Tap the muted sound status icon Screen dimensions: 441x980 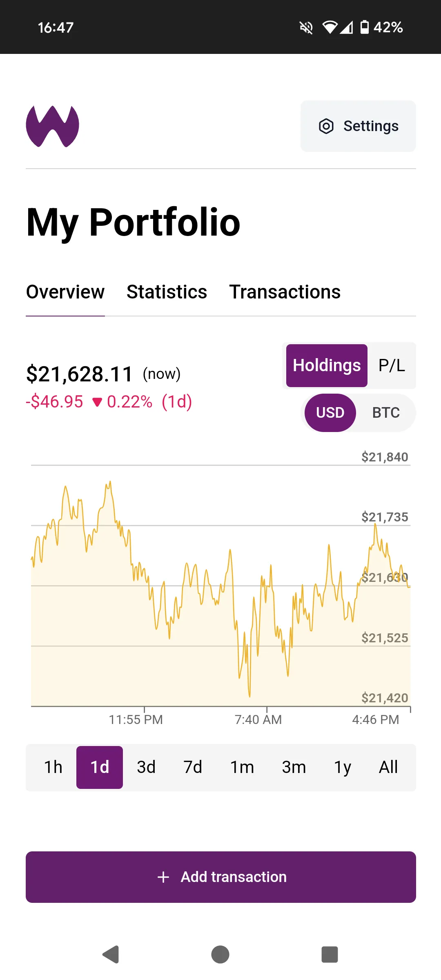point(306,28)
